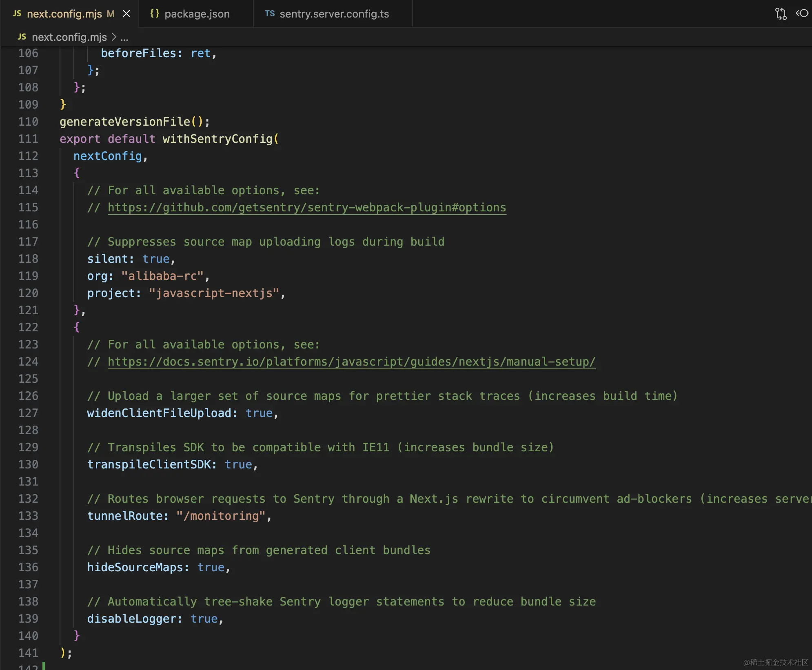Screen dimensions: 812x670
Task: Expand the breadcrumb ellipsis symbol path
Action: click(124, 38)
